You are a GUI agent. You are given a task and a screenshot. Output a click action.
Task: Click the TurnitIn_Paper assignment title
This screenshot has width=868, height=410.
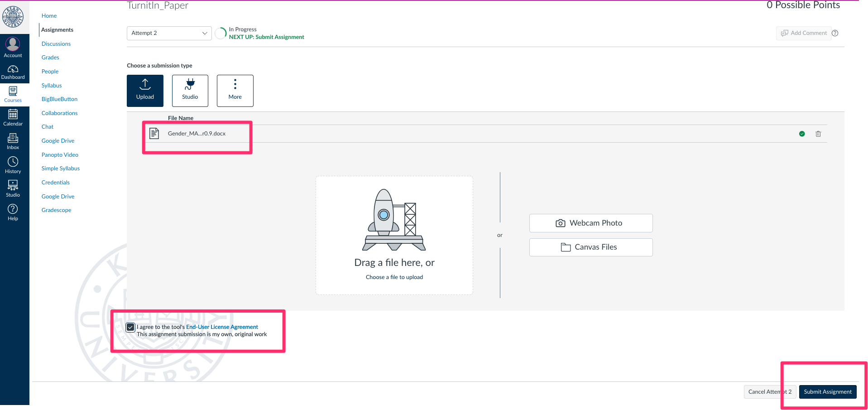pos(158,5)
